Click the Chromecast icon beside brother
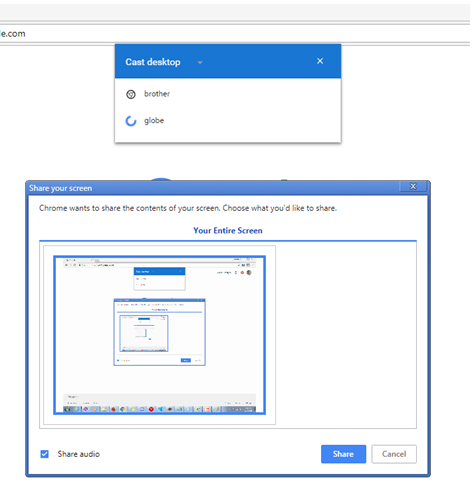 [x=131, y=94]
